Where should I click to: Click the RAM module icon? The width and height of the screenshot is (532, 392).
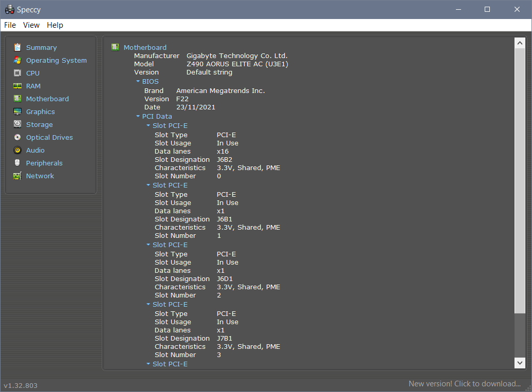click(x=17, y=86)
